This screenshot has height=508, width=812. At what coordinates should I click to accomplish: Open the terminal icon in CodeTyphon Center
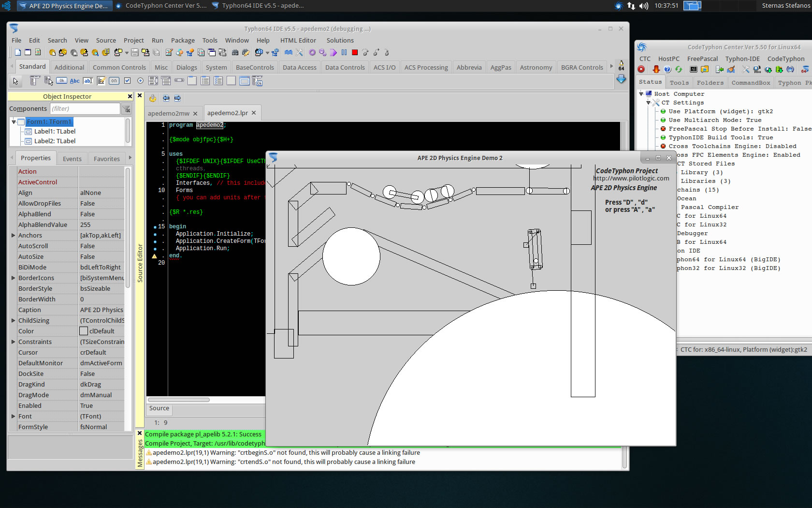694,69
